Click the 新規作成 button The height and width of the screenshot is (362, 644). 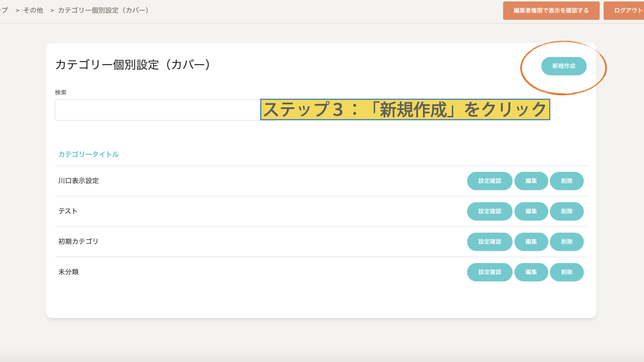563,66
